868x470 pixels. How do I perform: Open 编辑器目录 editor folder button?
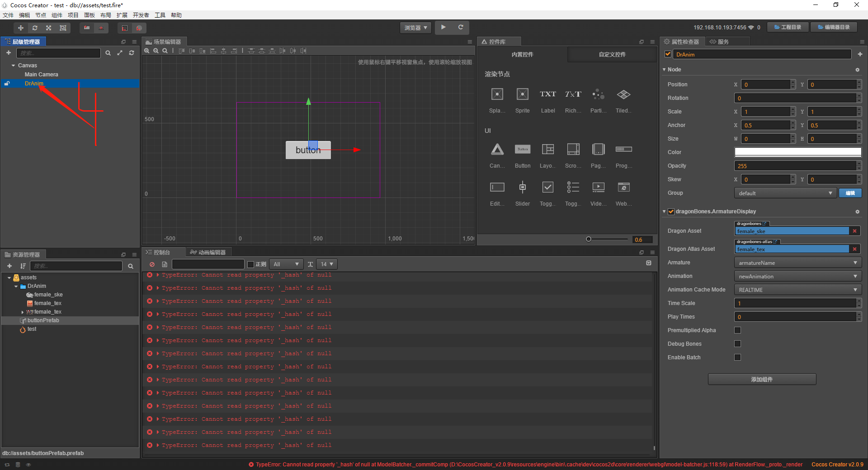(x=834, y=27)
